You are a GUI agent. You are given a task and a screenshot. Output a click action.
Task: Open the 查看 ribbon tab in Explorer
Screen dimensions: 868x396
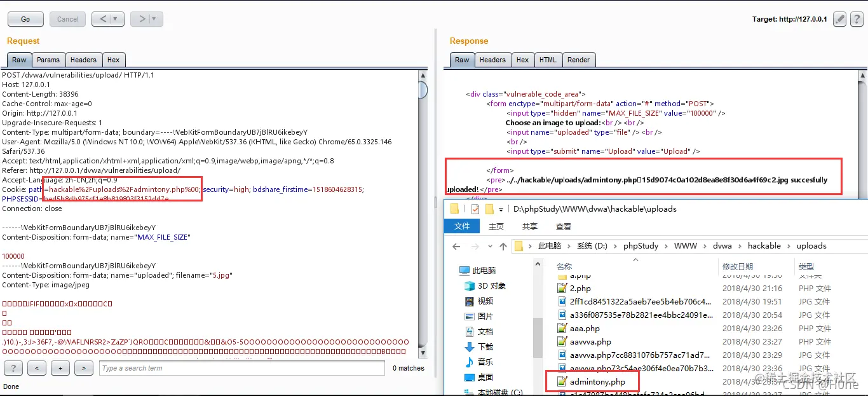(x=564, y=226)
